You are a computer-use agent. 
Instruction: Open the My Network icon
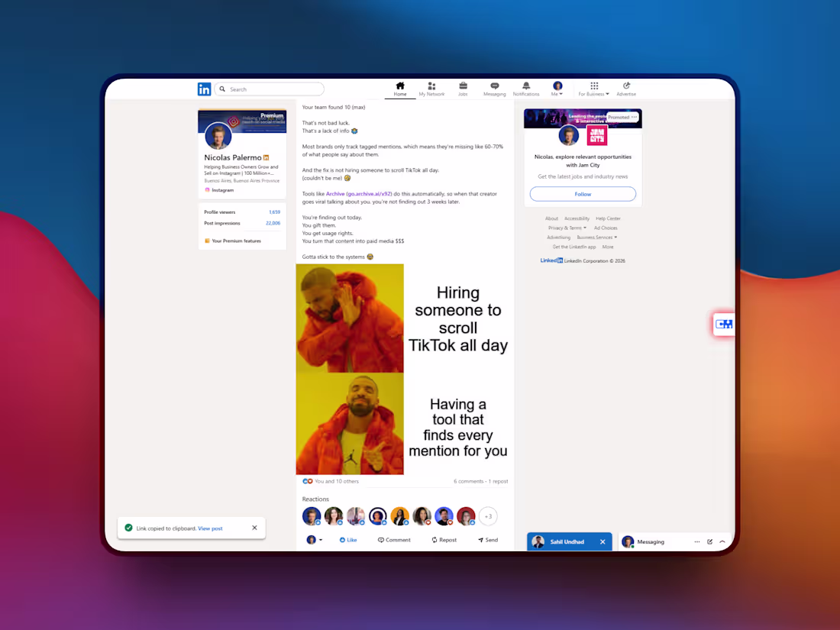[x=431, y=86]
